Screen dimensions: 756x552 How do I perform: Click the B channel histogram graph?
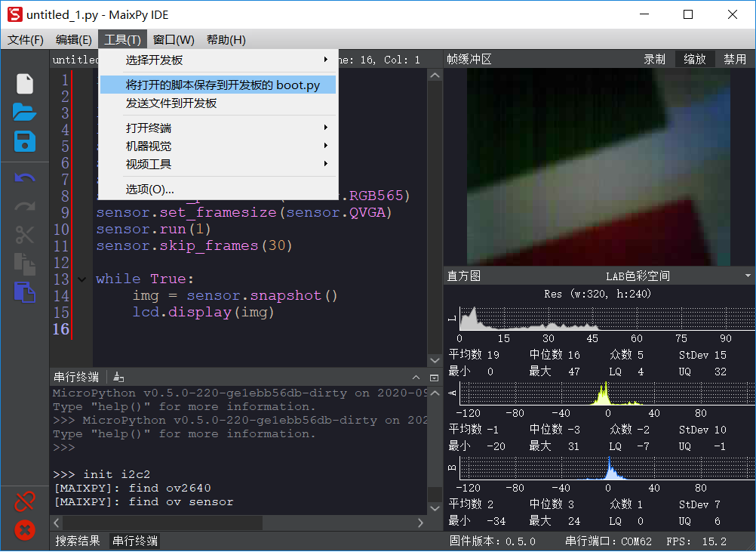point(607,468)
